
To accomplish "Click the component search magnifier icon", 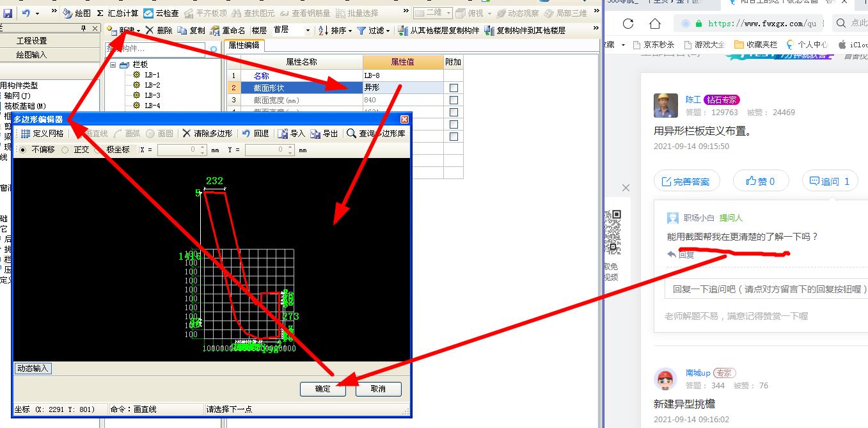I will 214,49.
